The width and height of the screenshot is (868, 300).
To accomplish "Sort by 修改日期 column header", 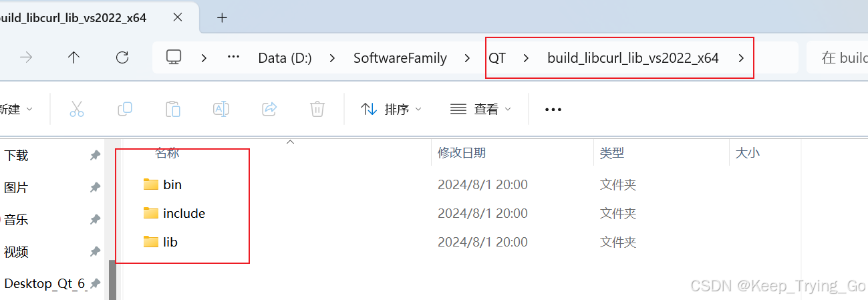I will 462,153.
